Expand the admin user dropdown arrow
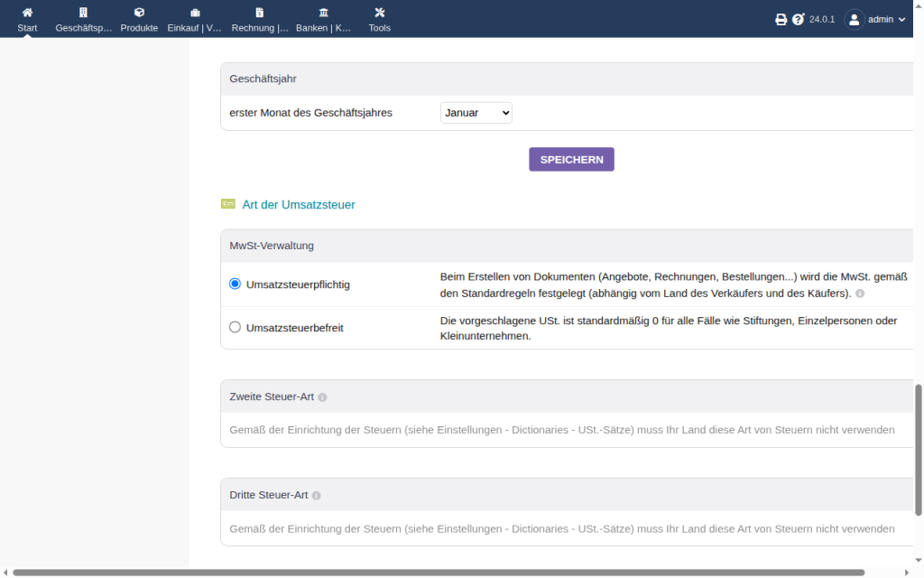The width and height of the screenshot is (924, 578). pos(901,20)
